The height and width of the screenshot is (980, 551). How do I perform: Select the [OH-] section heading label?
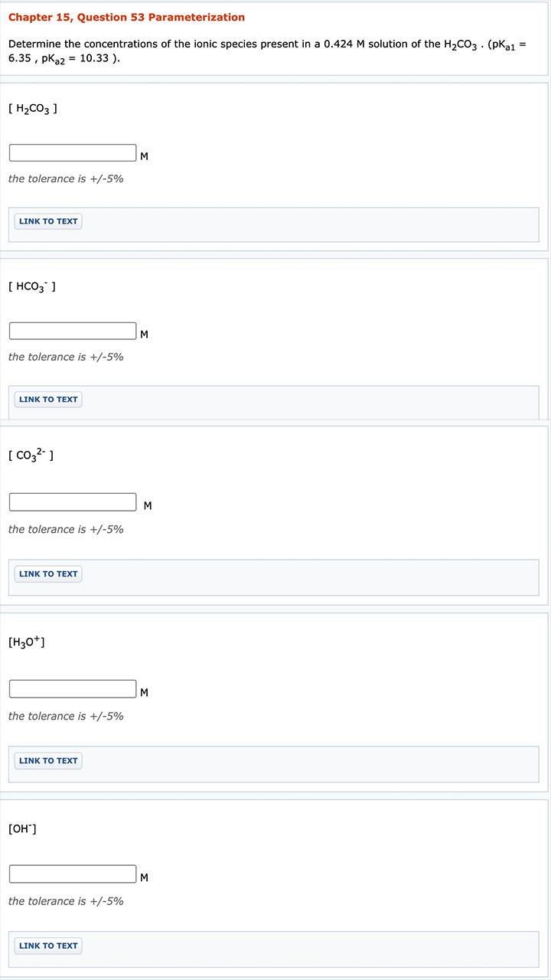tap(22, 828)
